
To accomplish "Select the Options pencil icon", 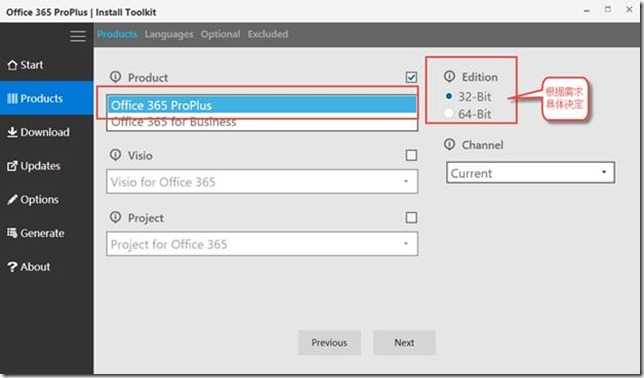I will [12, 199].
